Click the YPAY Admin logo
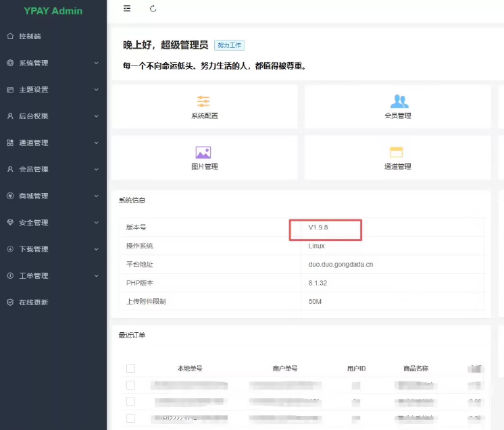The image size is (504, 430). 53,11
